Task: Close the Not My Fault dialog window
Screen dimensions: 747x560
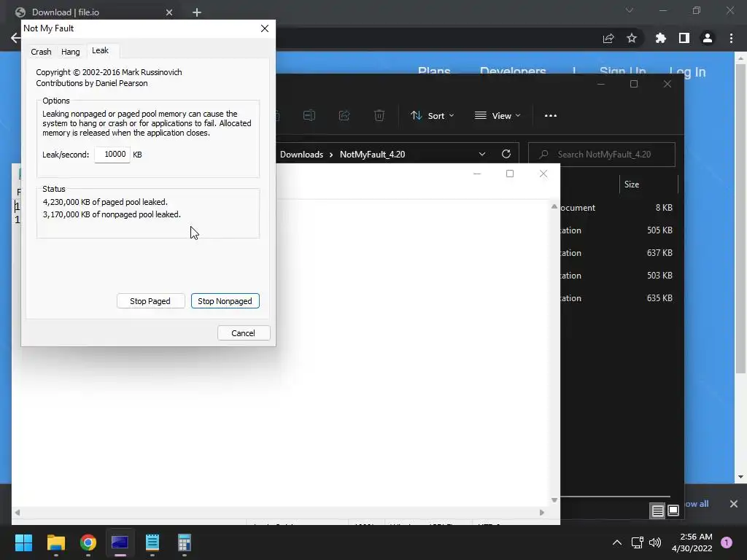Action: [265, 28]
